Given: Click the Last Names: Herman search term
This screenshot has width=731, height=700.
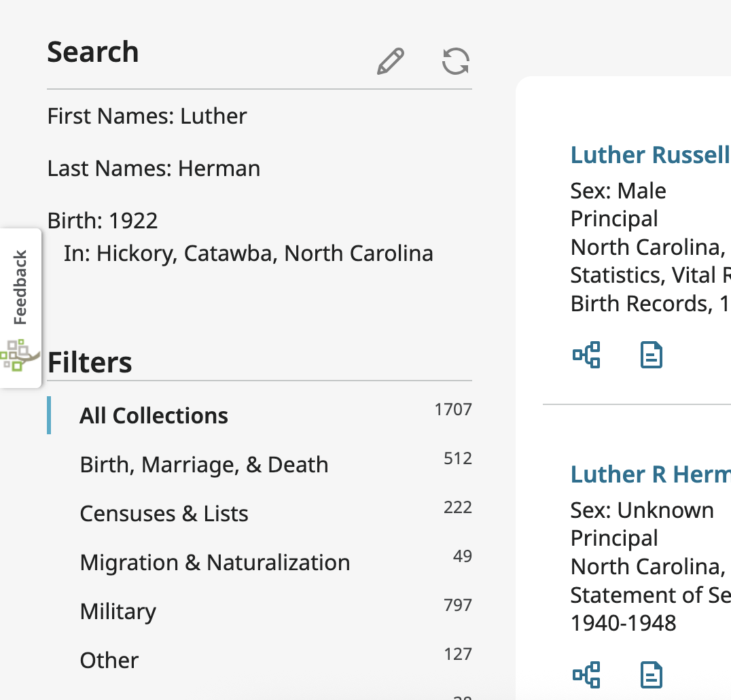Looking at the screenshot, I should click(x=154, y=169).
